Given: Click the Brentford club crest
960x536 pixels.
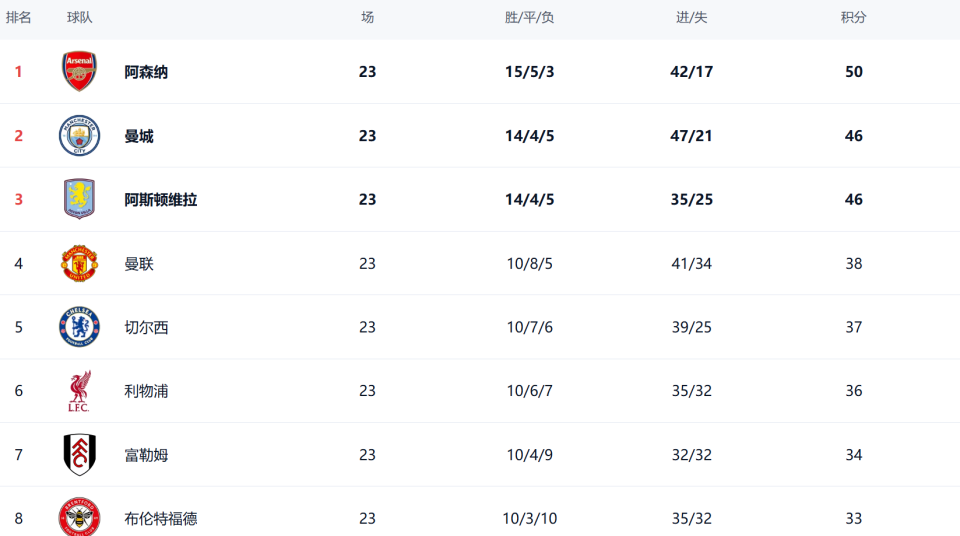Looking at the screenshot, I should pyautogui.click(x=80, y=516).
